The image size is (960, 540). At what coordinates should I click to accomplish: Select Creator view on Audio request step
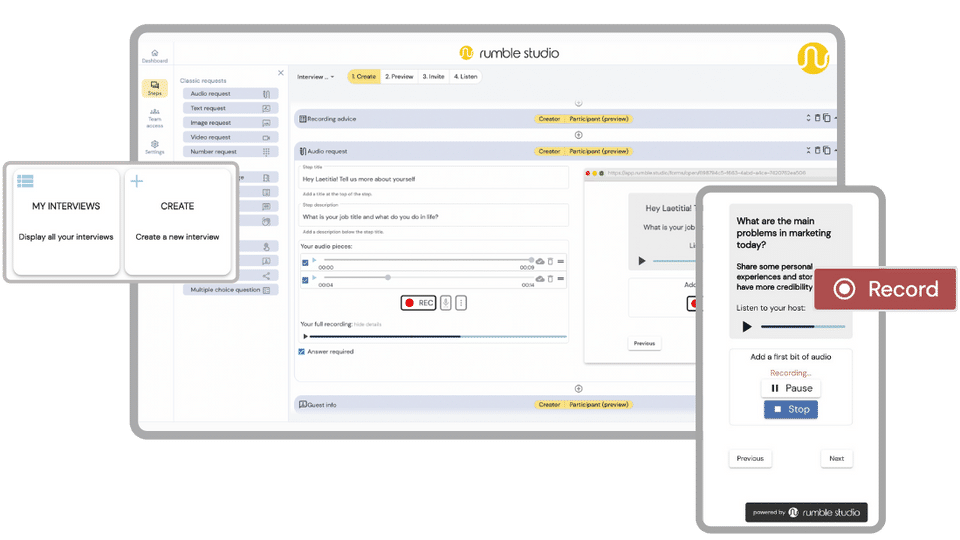549,151
